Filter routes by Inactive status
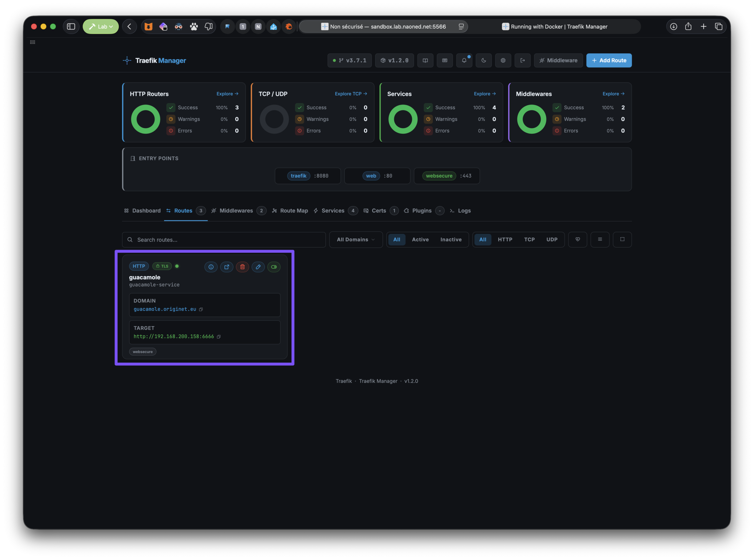 pos(451,240)
